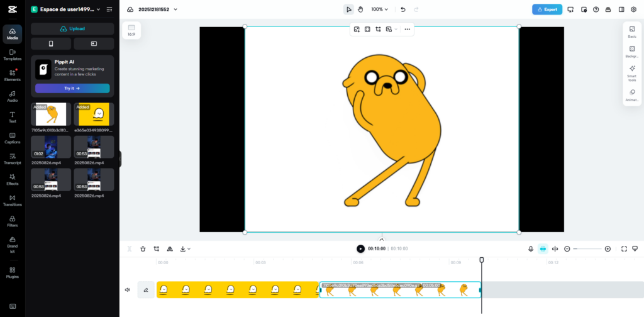The height and width of the screenshot is (317, 644).
Task: Expand the Espace de user workspace dropdown
Action: (x=97, y=9)
